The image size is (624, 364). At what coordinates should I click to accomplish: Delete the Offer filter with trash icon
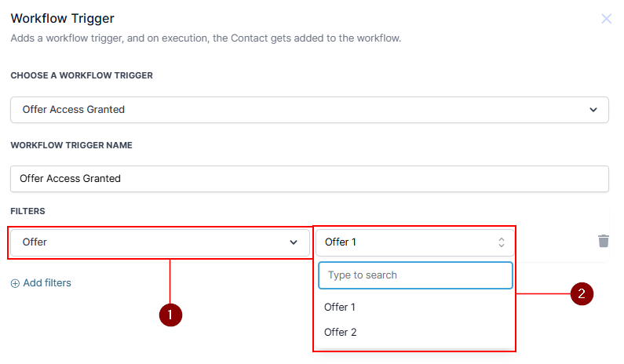tap(603, 241)
